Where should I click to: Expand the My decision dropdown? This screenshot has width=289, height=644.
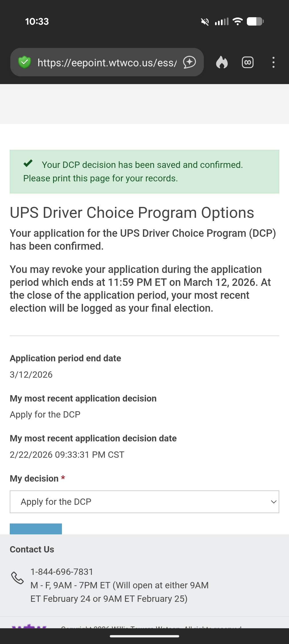click(x=144, y=502)
